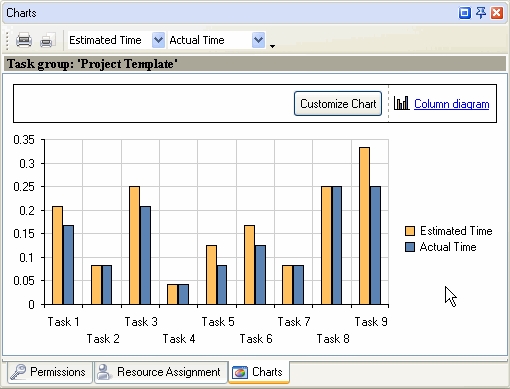This screenshot has height=389, width=510.
Task: Click the column diagram bar chart icon
Action: click(x=401, y=103)
